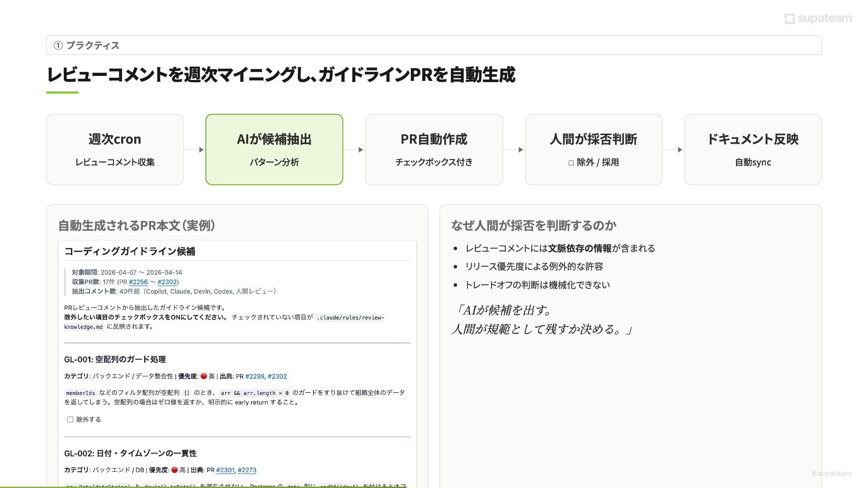Click the 除外 / 採用 checkbox symbol

(x=571, y=163)
